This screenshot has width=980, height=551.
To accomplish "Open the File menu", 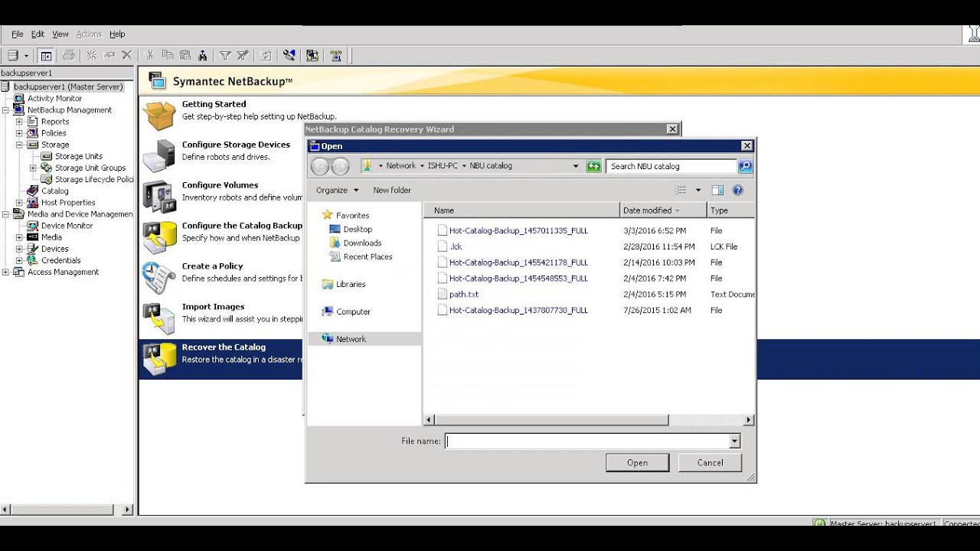I will (x=17, y=34).
